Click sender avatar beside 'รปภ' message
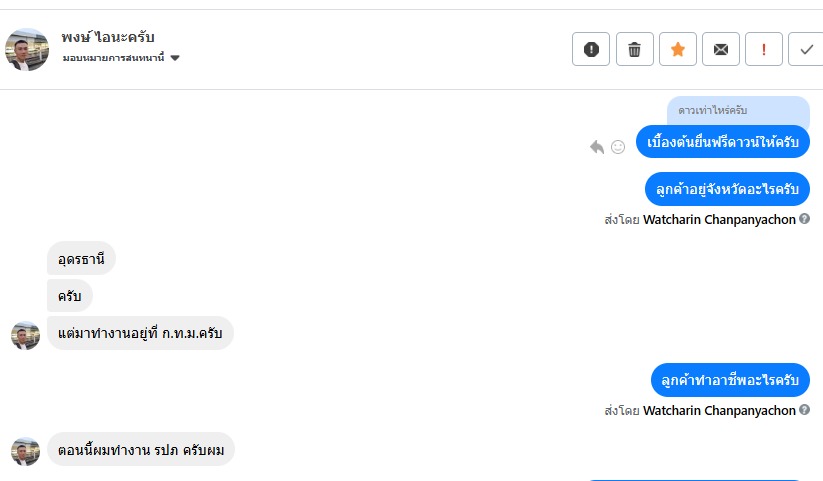 pos(25,451)
